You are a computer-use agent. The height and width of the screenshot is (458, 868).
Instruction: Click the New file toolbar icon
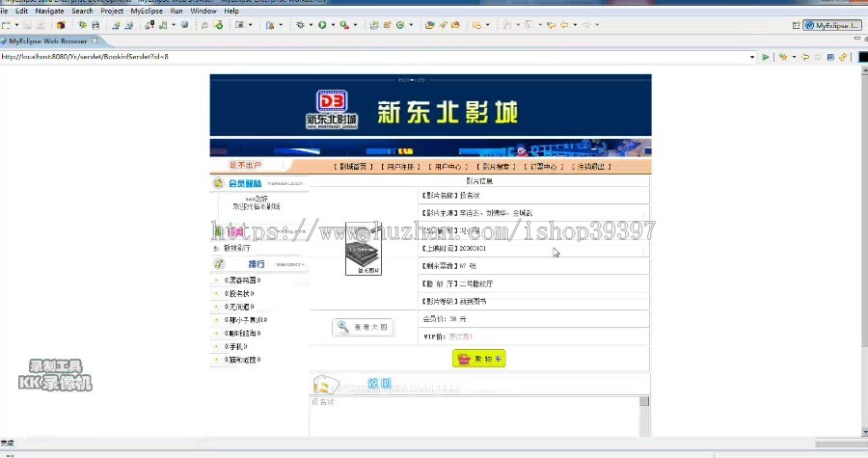pyautogui.click(x=6, y=25)
